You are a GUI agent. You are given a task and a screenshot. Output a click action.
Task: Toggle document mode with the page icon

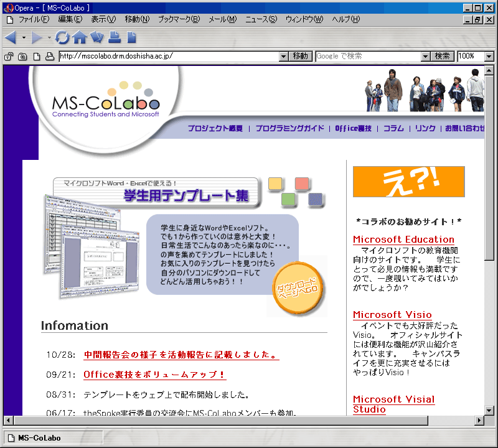pyautogui.click(x=37, y=57)
